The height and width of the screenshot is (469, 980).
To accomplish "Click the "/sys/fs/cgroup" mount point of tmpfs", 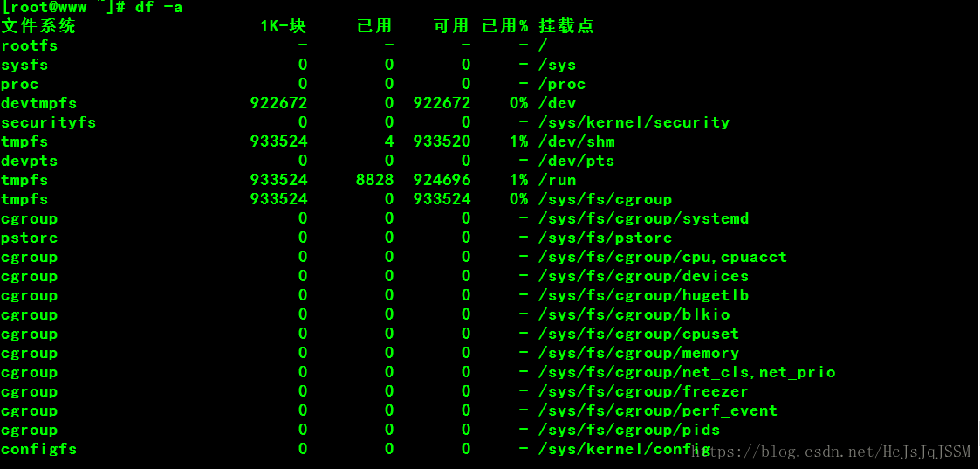I will tap(605, 199).
